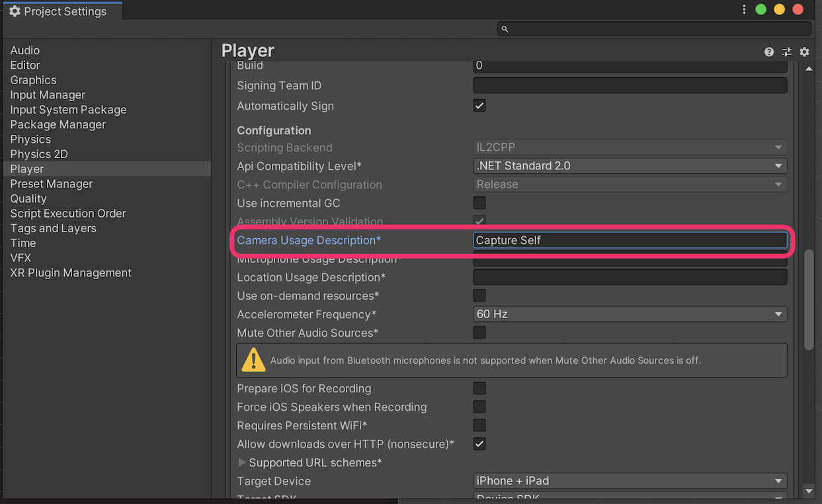Enable Use incremental GC
The image size is (822, 504).
pyautogui.click(x=479, y=203)
